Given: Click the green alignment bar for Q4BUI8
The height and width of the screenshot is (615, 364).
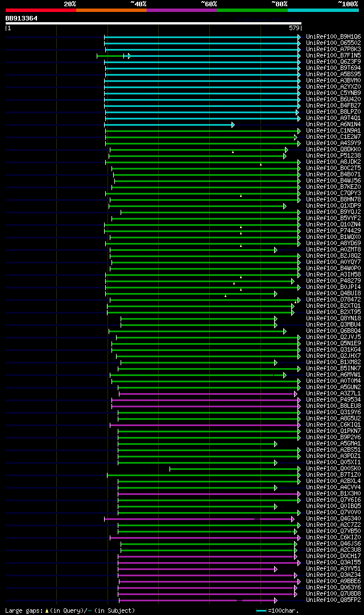Looking at the screenshot, I should (x=192, y=294).
